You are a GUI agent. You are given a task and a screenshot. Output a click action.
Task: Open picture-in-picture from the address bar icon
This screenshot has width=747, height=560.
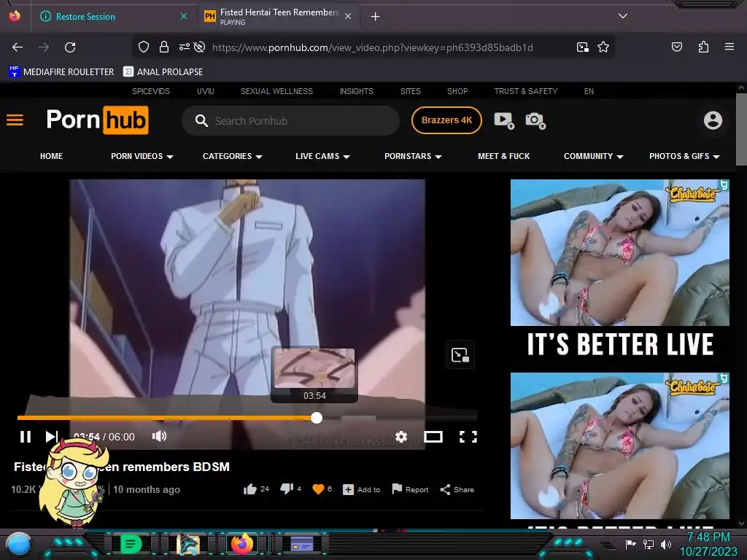[583, 47]
